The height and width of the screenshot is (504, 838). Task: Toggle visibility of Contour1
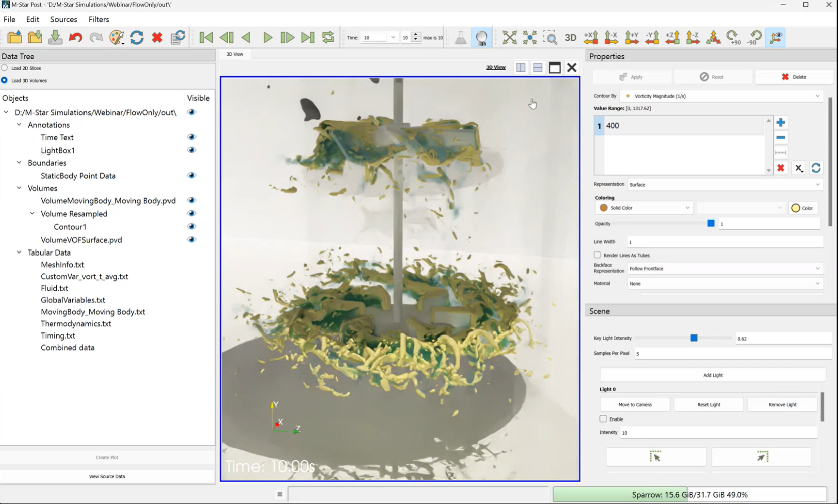[x=192, y=226]
